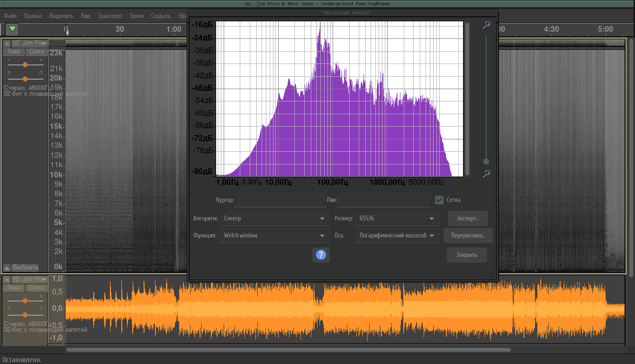The width and height of the screenshot is (635, 364).
Task: Open the Вид menu
Action: point(86,16)
